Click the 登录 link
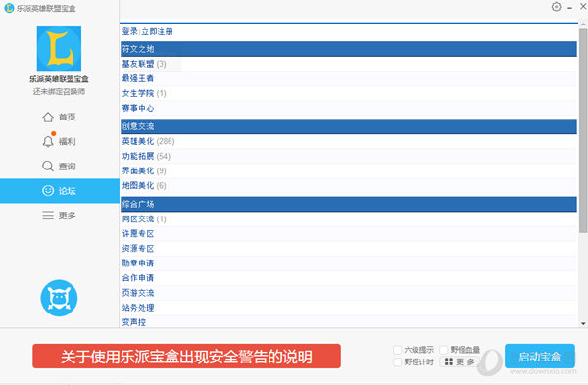588x385 pixels. 130,32
